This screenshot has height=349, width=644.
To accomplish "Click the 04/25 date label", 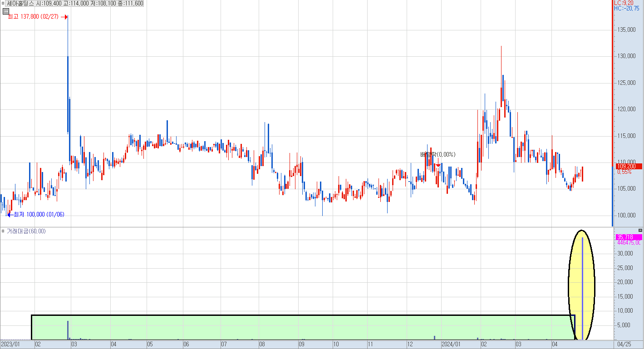I will point(624,345).
